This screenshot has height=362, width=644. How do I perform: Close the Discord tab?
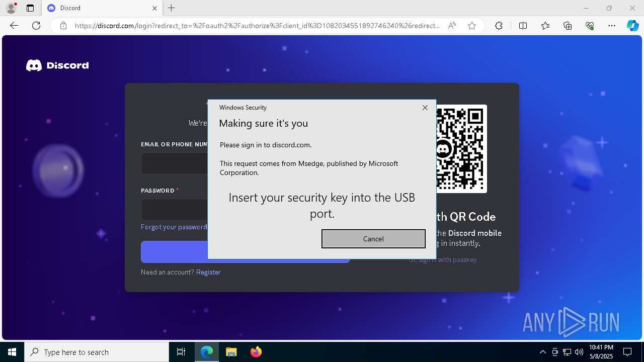154,8
